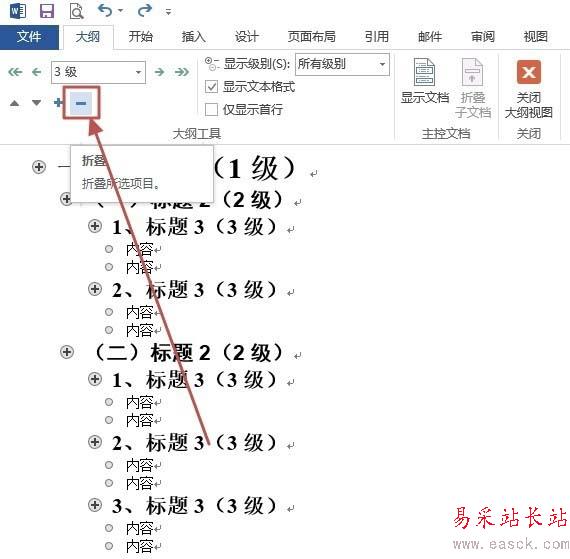Open the outline level dropdown showing 3 级

[x=99, y=72]
